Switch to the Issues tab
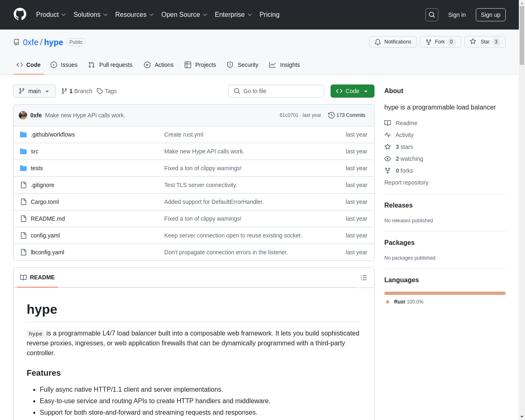This screenshot has height=420, width=525. tap(64, 65)
